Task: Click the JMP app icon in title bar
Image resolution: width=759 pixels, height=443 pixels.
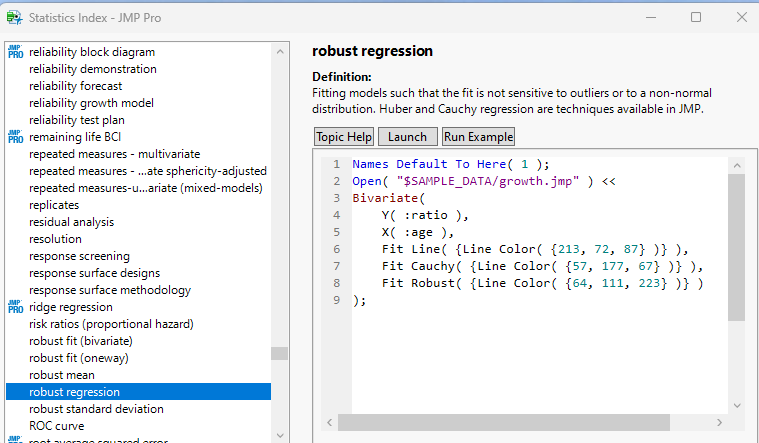Action: pos(15,17)
